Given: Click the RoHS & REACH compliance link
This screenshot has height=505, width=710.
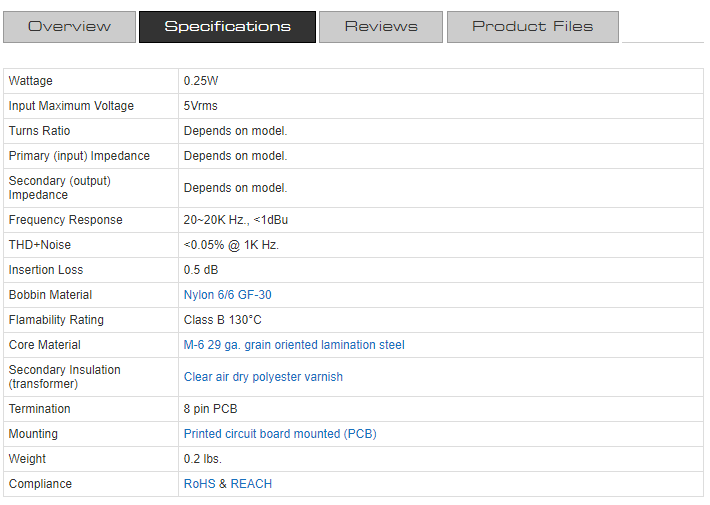Looking at the screenshot, I should click(227, 484).
